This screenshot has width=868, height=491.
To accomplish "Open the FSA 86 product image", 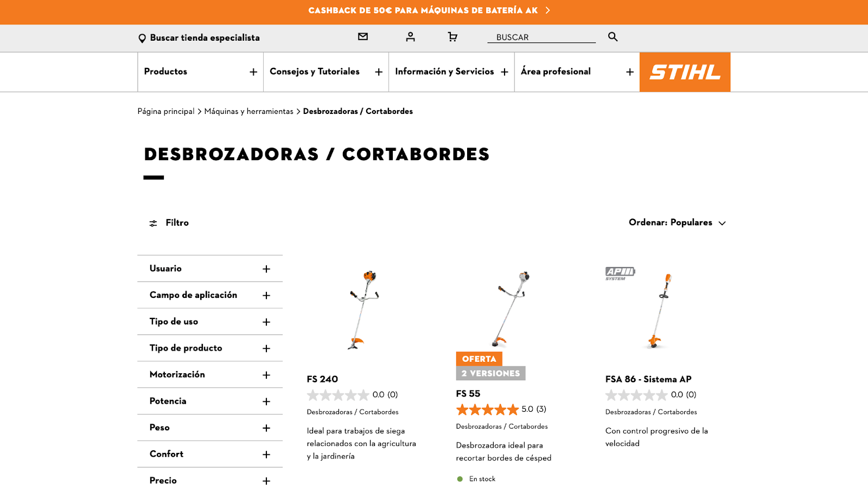I will (660, 310).
